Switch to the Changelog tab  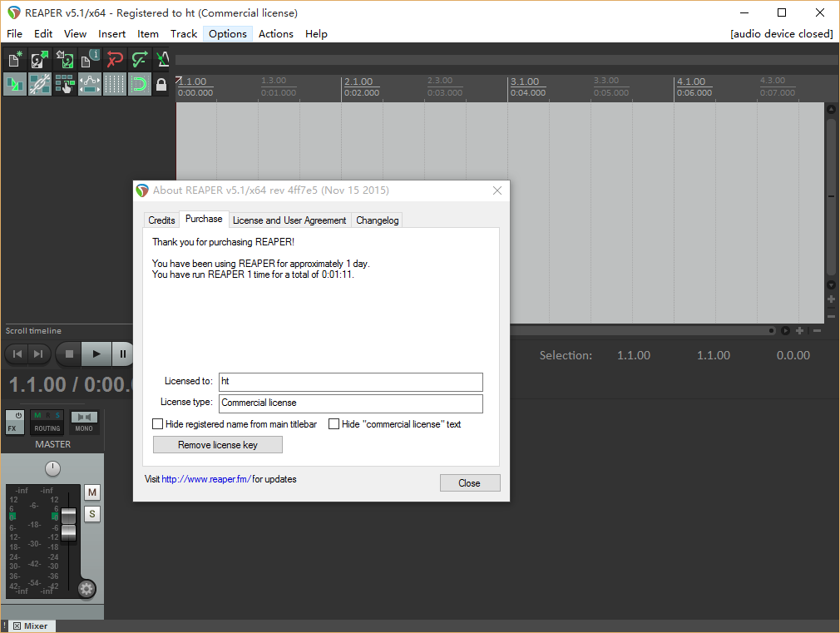coord(378,220)
